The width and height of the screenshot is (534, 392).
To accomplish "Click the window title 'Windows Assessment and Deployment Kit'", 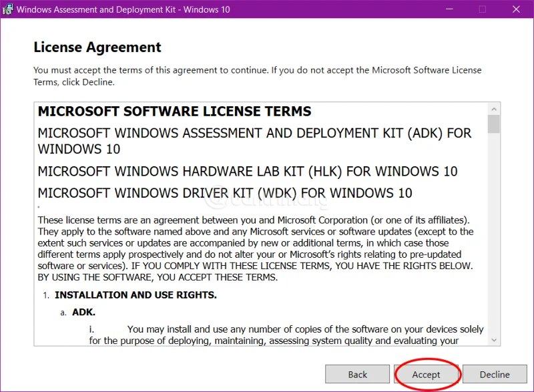I will click(x=123, y=9).
